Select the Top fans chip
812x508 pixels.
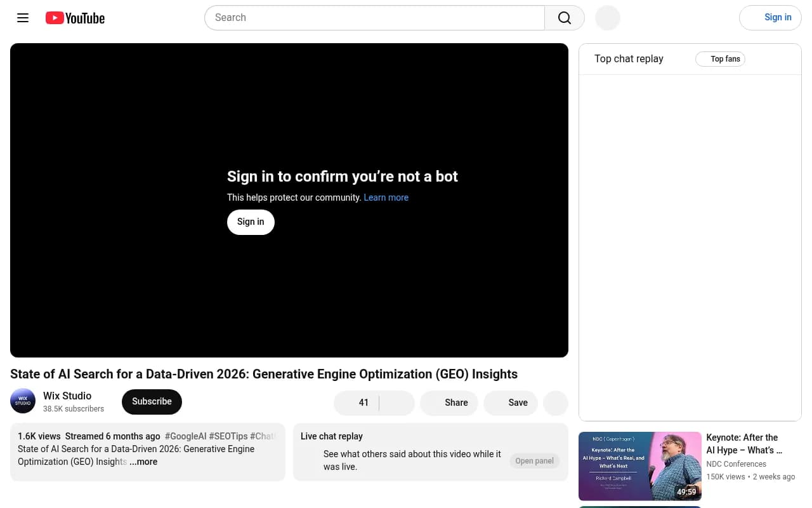click(720, 59)
